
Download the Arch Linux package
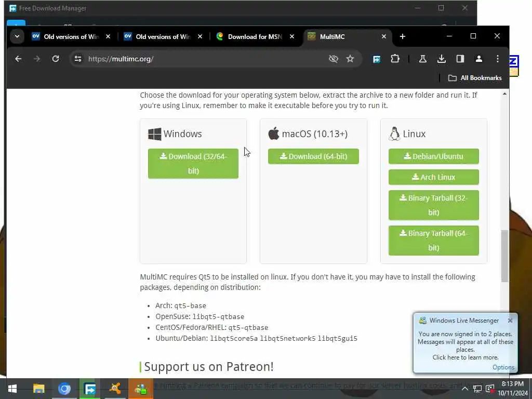[x=434, y=177]
